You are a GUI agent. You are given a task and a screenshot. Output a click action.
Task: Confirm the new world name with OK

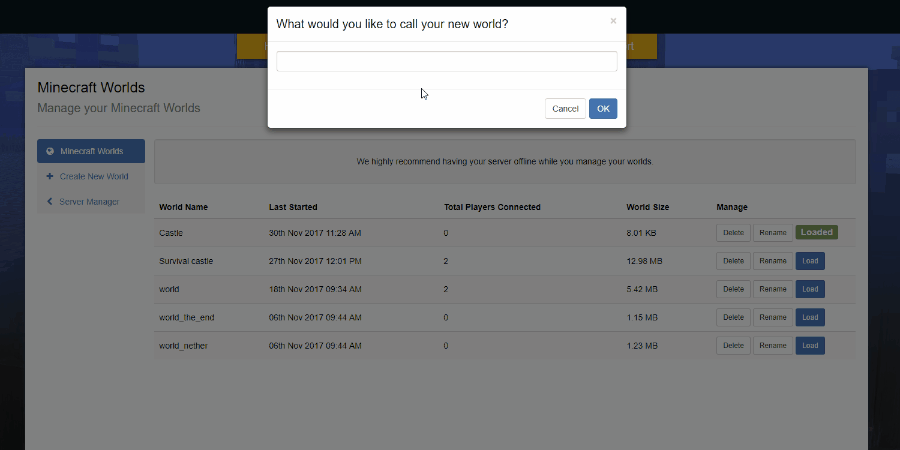[603, 108]
